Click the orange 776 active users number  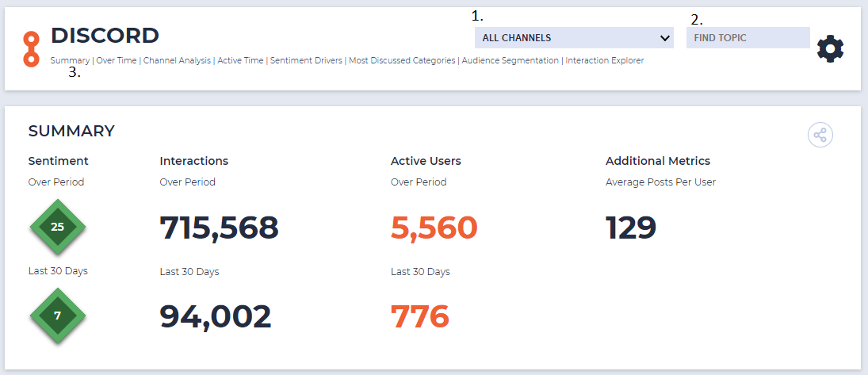tap(419, 316)
